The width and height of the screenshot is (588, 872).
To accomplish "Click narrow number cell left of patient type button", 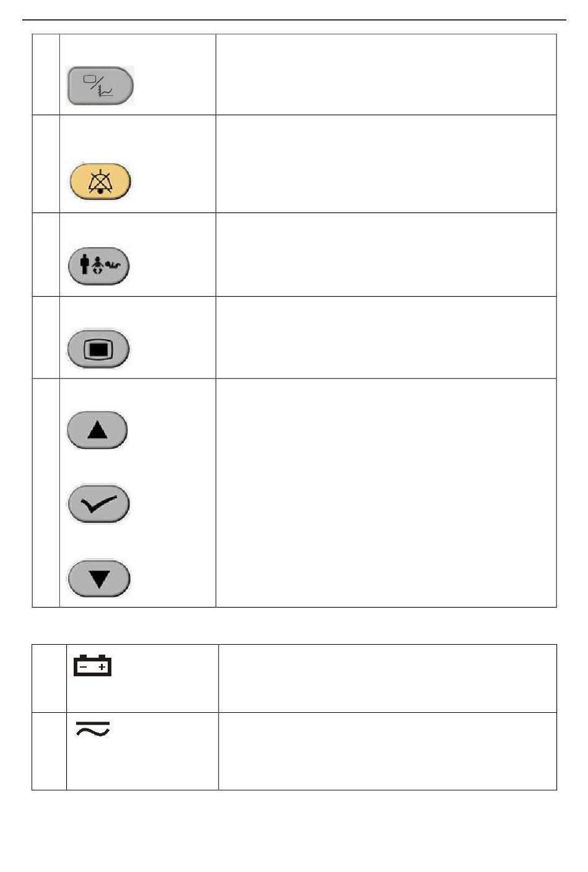I will tap(46, 255).
